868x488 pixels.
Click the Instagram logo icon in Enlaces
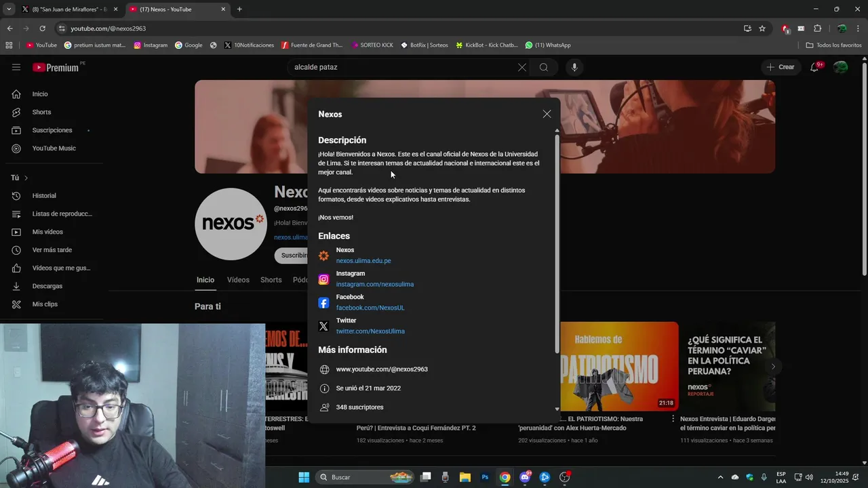[x=323, y=279]
